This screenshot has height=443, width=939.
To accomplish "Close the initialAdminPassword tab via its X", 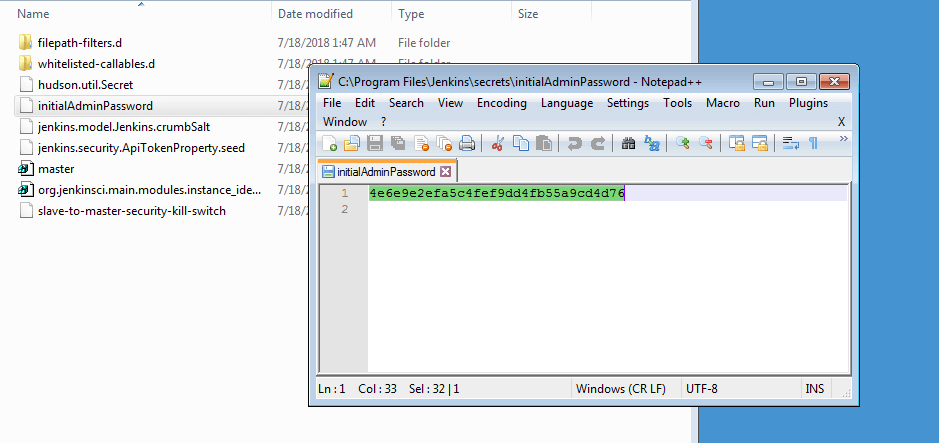I will [x=445, y=172].
